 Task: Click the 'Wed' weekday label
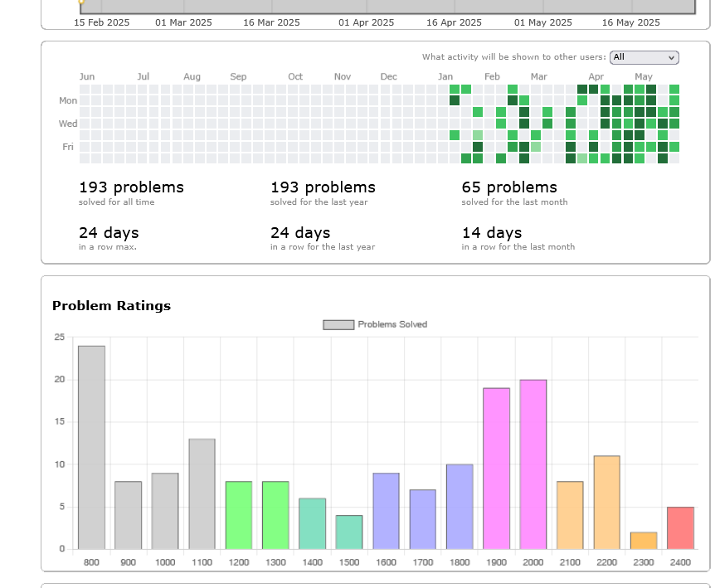68,124
